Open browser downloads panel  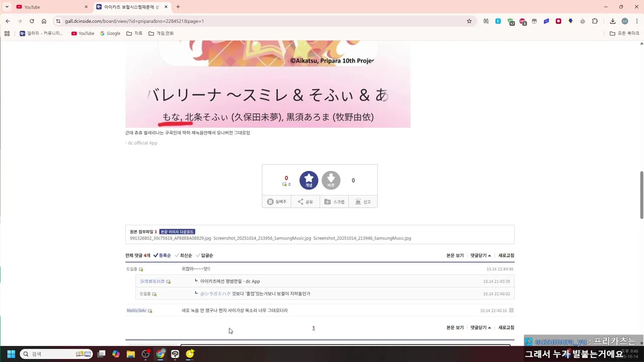613,21
